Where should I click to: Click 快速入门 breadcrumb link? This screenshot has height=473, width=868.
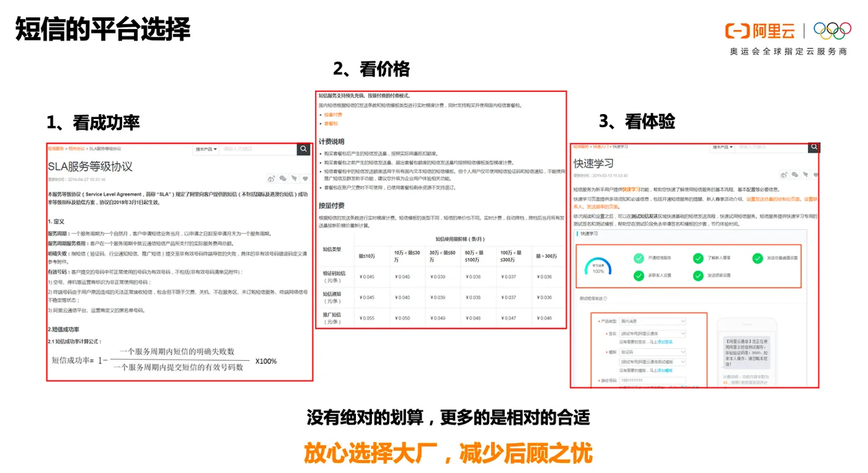tap(601, 147)
